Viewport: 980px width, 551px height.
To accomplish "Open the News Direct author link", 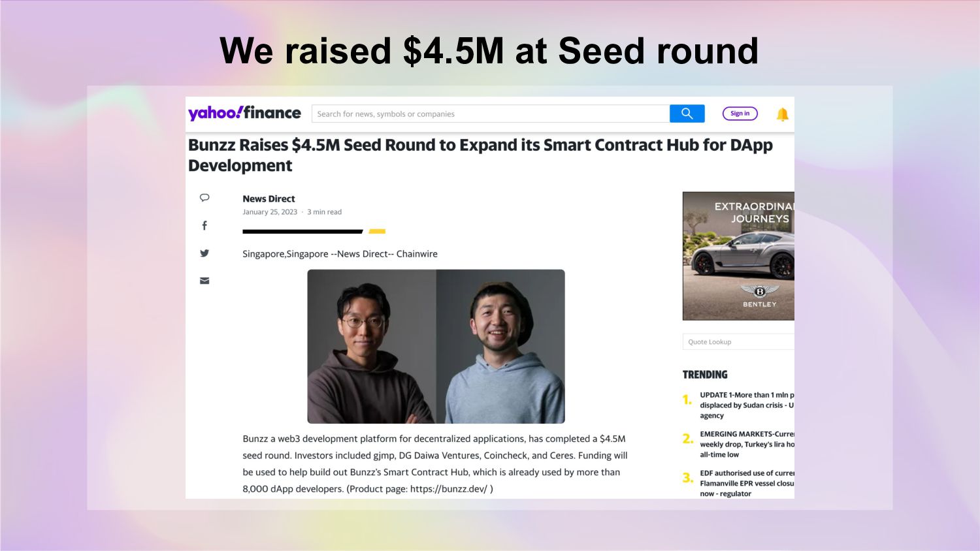I will click(x=269, y=198).
